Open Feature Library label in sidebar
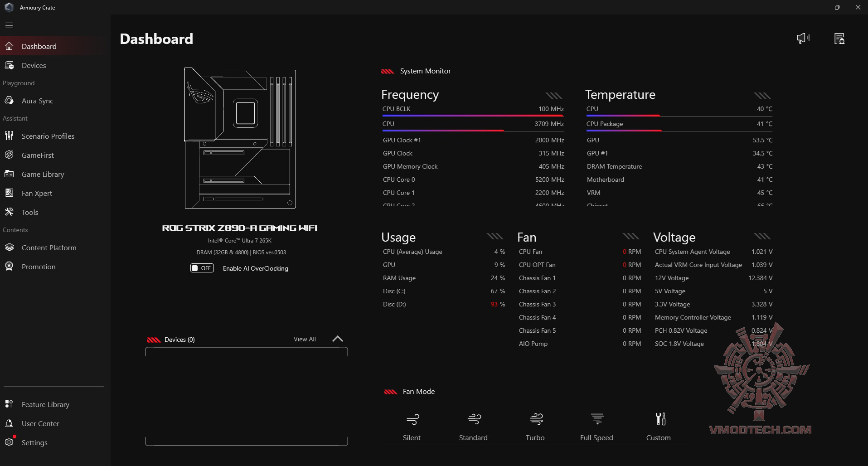This screenshot has width=868, height=466. pos(45,404)
